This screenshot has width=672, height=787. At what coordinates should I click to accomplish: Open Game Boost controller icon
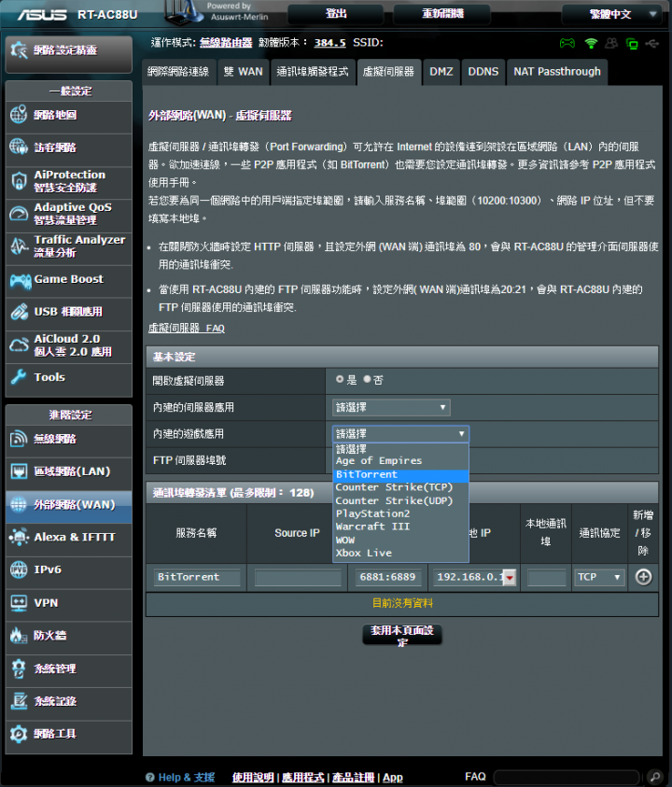click(21, 280)
